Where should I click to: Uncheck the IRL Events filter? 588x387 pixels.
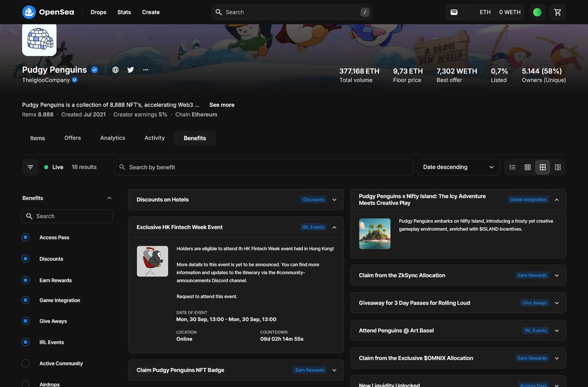point(25,342)
